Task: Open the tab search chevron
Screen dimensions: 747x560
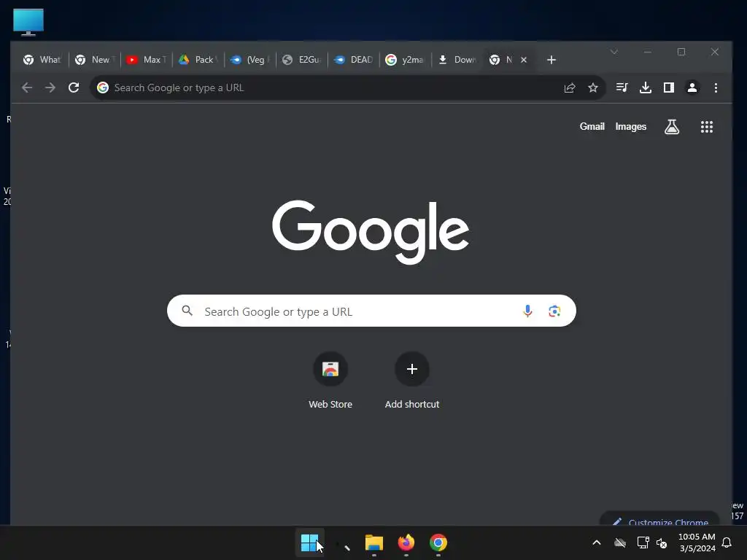Action: pyautogui.click(x=614, y=52)
